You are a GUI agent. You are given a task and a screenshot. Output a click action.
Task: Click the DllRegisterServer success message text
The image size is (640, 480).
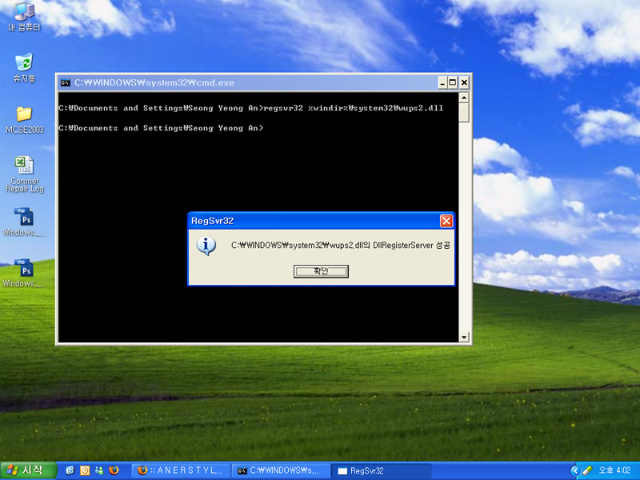pos(341,245)
